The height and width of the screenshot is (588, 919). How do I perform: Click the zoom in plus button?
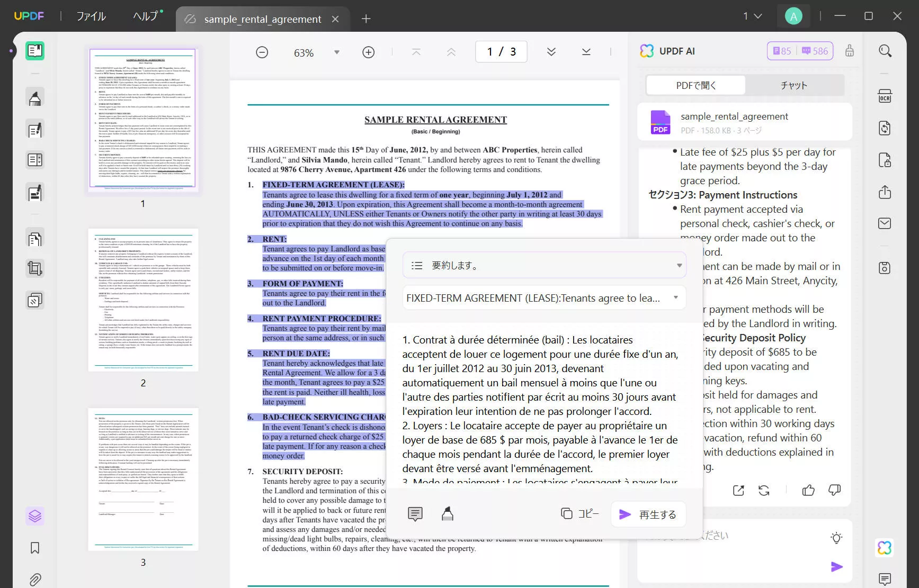tap(368, 52)
